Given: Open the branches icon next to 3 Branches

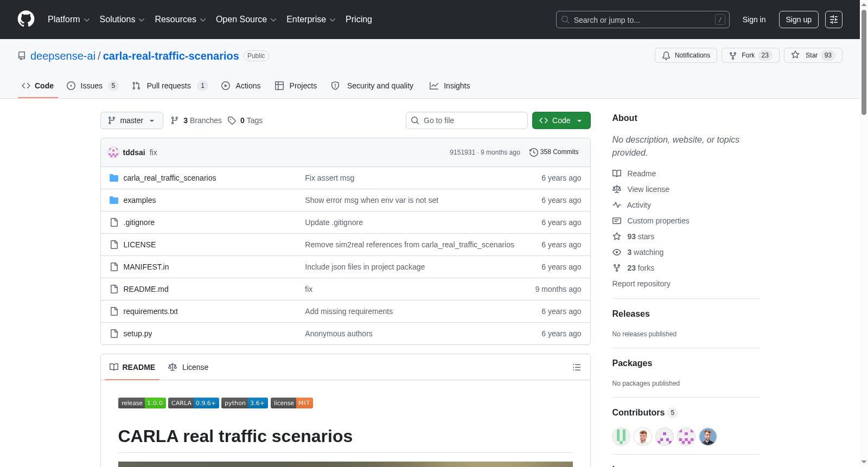Looking at the screenshot, I should coord(175,120).
